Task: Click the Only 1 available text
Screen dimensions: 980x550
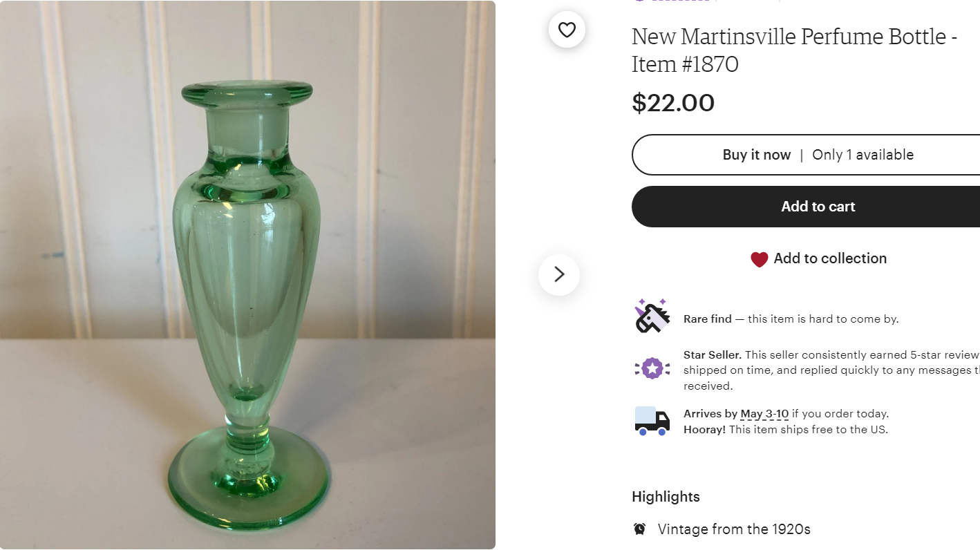Action: [863, 155]
